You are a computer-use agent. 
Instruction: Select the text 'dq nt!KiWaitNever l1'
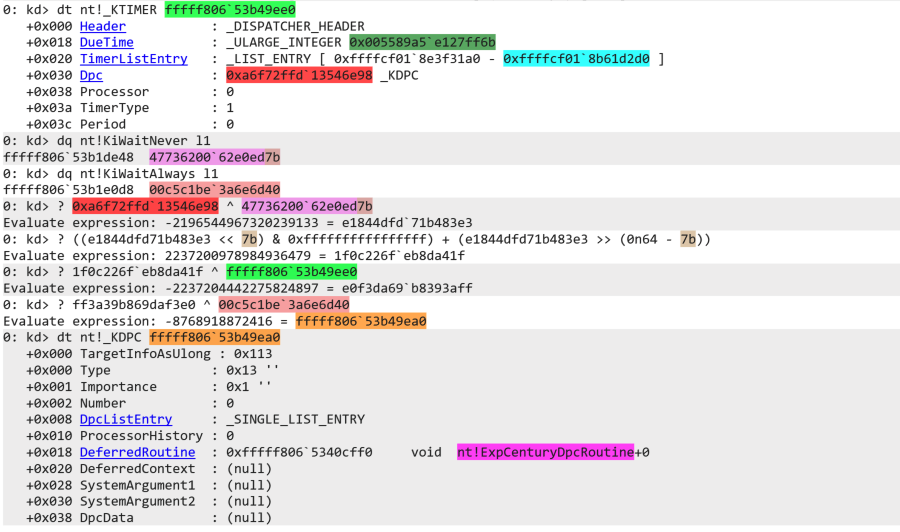(x=134, y=141)
